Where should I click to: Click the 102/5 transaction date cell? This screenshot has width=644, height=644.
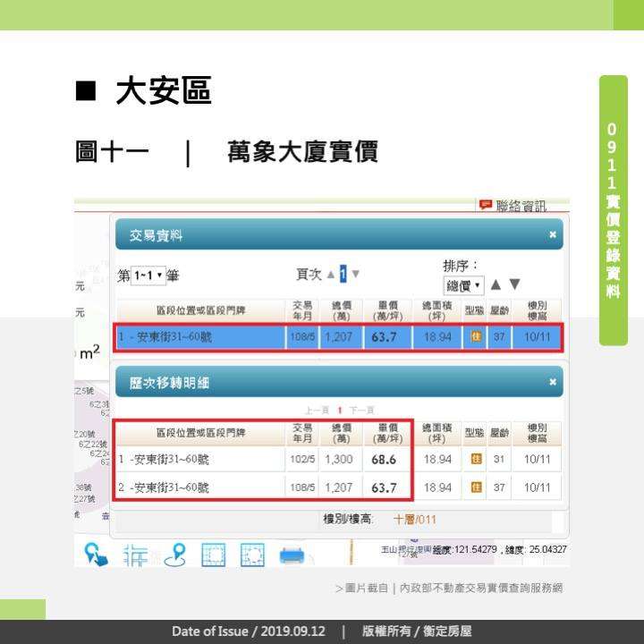[302, 459]
